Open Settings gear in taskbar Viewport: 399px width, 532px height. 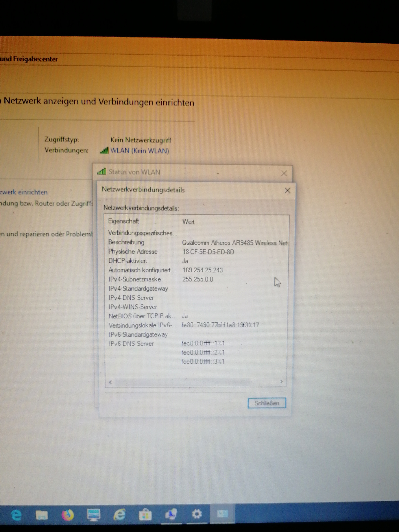197,514
